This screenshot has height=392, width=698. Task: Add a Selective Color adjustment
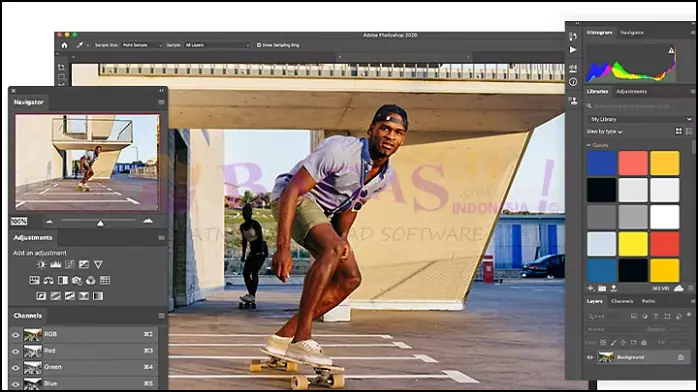(x=84, y=296)
